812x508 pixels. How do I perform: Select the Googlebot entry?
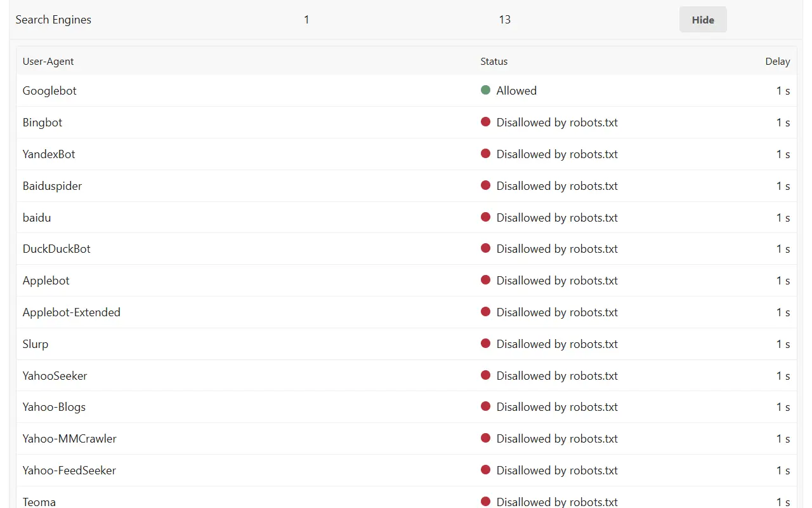[49, 90]
